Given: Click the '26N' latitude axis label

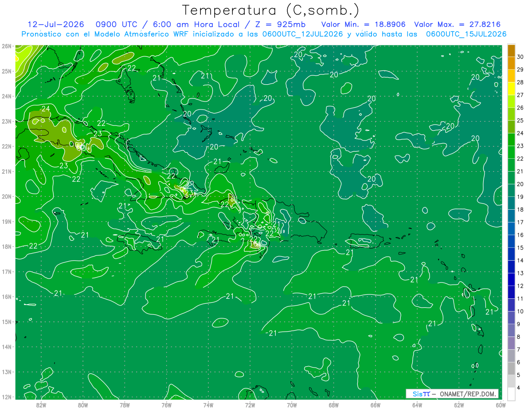Looking at the screenshot, I should [x=6, y=46].
